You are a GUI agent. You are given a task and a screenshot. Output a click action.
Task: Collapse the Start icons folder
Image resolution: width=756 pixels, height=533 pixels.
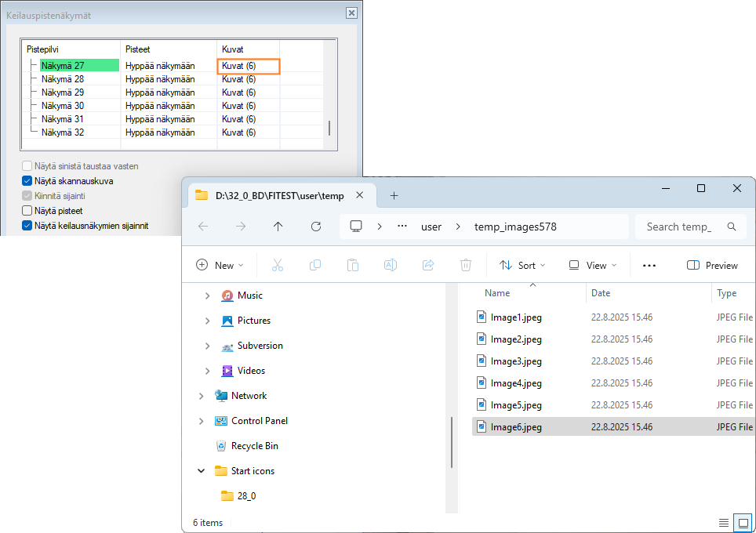coord(202,471)
